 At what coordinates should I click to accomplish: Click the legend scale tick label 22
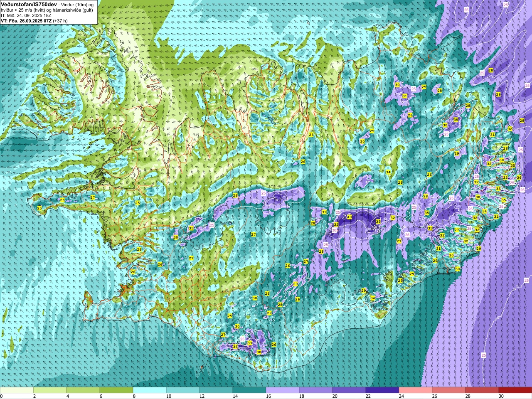(368, 396)
